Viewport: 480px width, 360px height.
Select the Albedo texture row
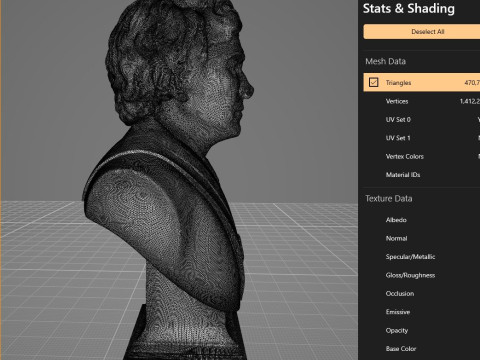click(x=422, y=220)
